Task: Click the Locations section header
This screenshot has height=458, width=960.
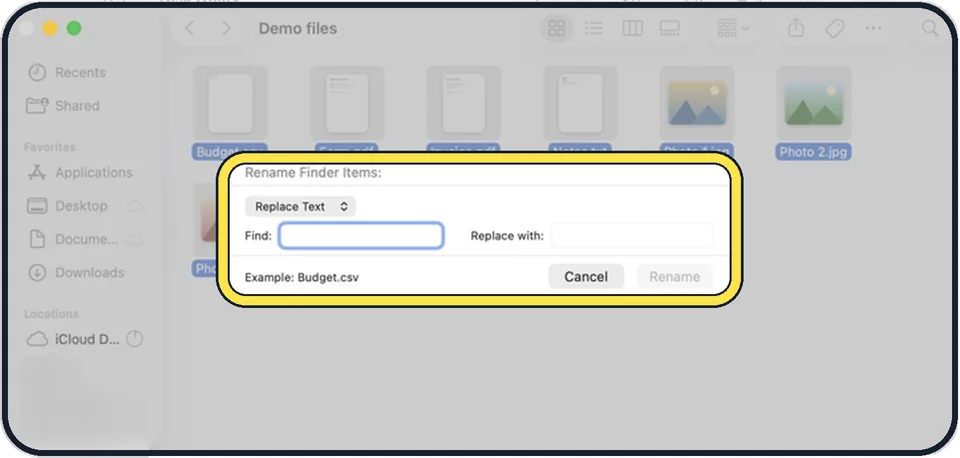Action: tap(51, 313)
